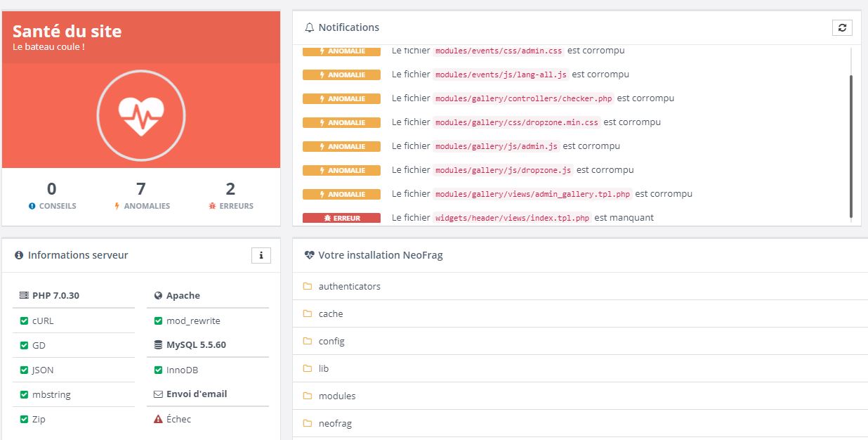
Task: Click the number 7 above ANOMALIES
Action: pyautogui.click(x=141, y=188)
